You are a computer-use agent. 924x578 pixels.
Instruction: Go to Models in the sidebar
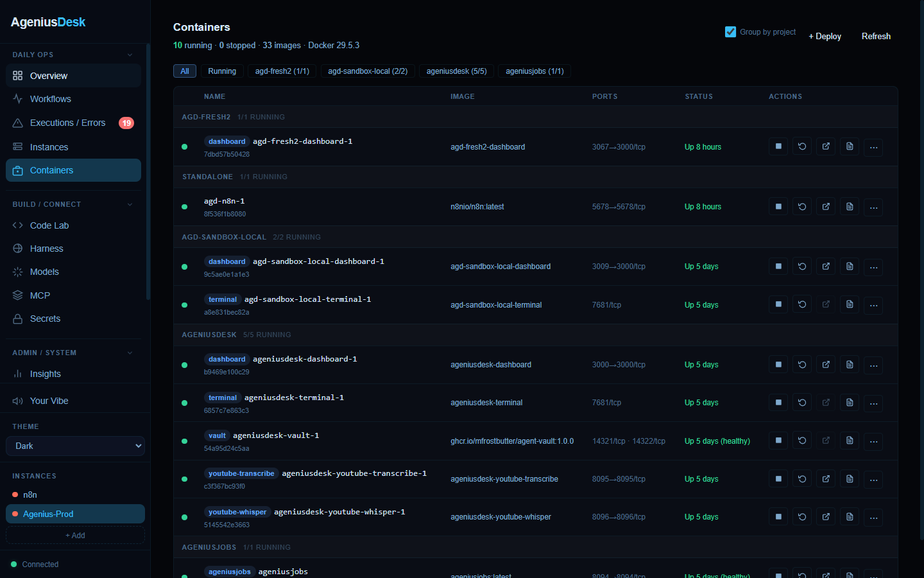coord(73,272)
